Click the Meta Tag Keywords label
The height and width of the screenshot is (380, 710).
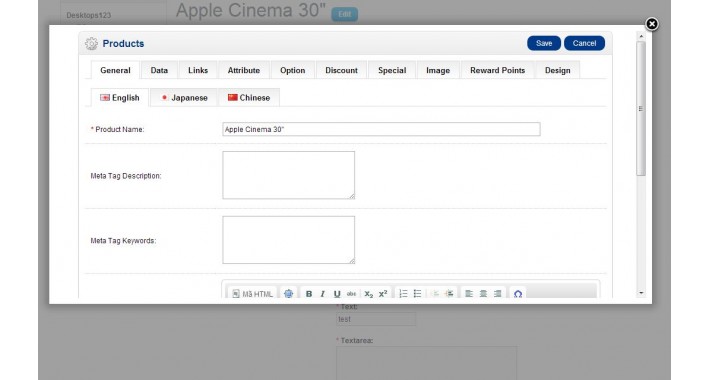123,241
